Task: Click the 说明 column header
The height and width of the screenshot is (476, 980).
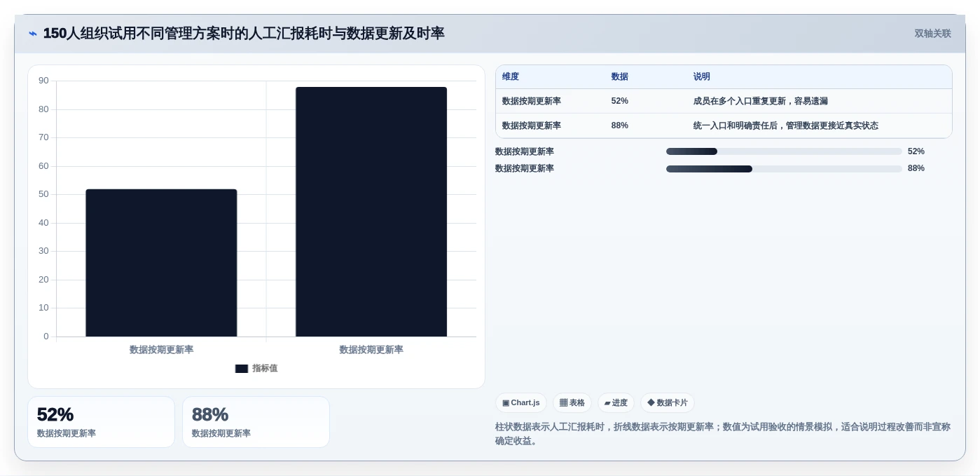Action: (702, 77)
